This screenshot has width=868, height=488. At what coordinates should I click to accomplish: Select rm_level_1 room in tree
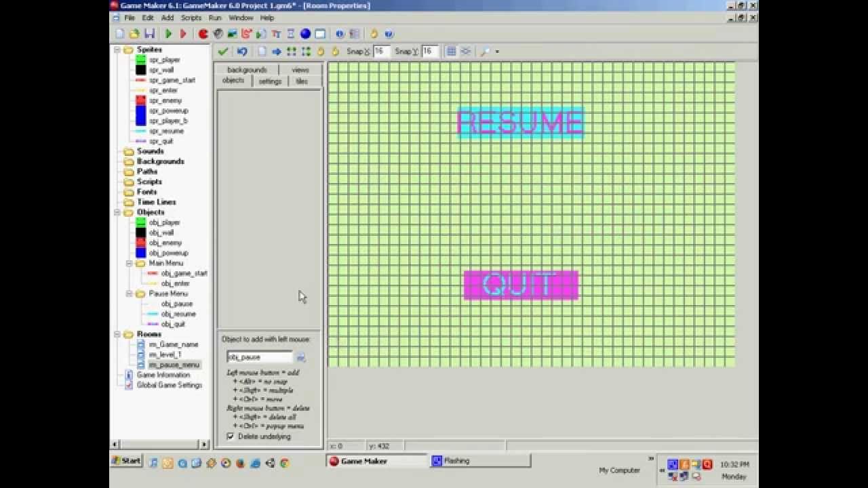pos(165,354)
